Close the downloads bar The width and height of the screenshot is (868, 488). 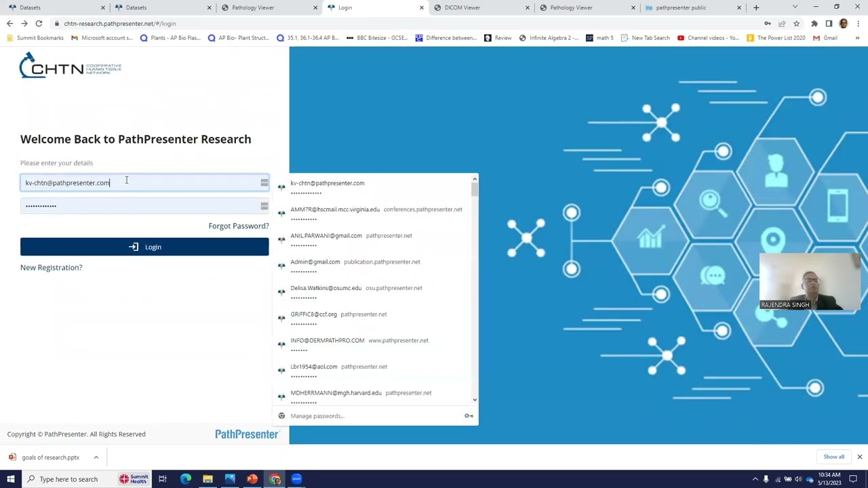859,457
